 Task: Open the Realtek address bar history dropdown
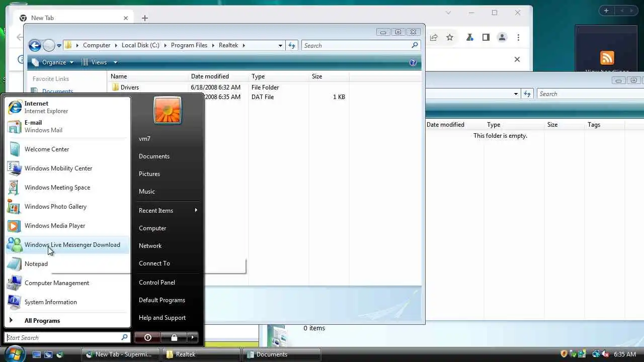click(280, 45)
